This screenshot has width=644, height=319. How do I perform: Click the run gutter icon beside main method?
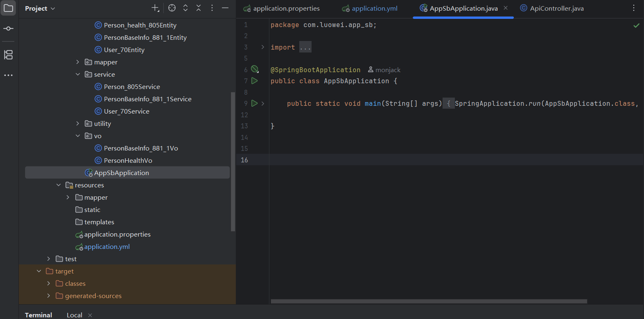[254, 103]
